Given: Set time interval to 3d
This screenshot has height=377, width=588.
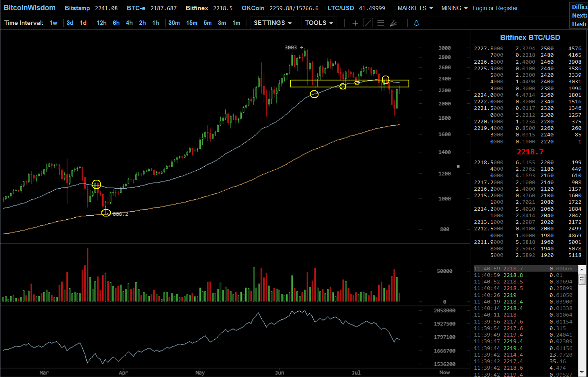Looking at the screenshot, I should coord(70,23).
